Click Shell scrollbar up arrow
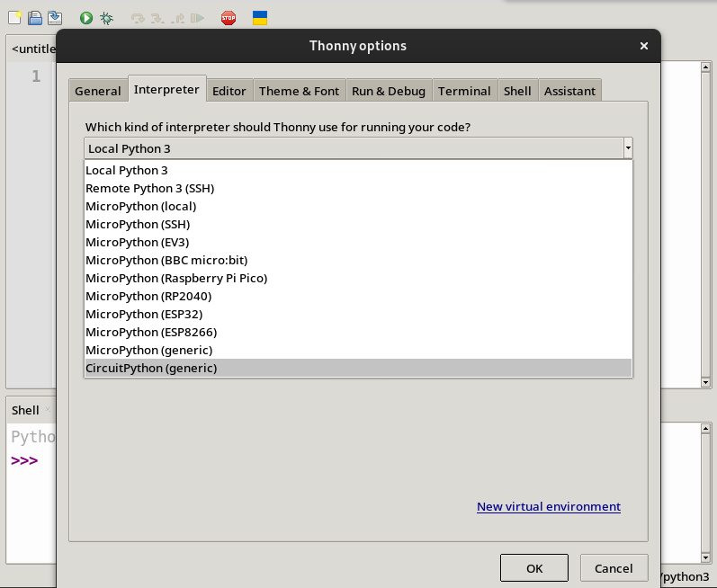 pos(705,428)
